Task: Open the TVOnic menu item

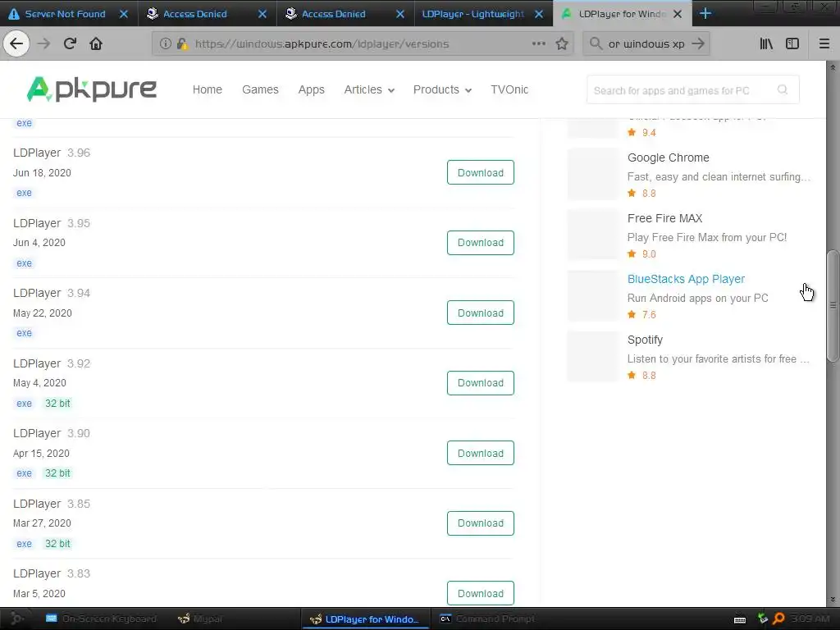Action: click(509, 89)
